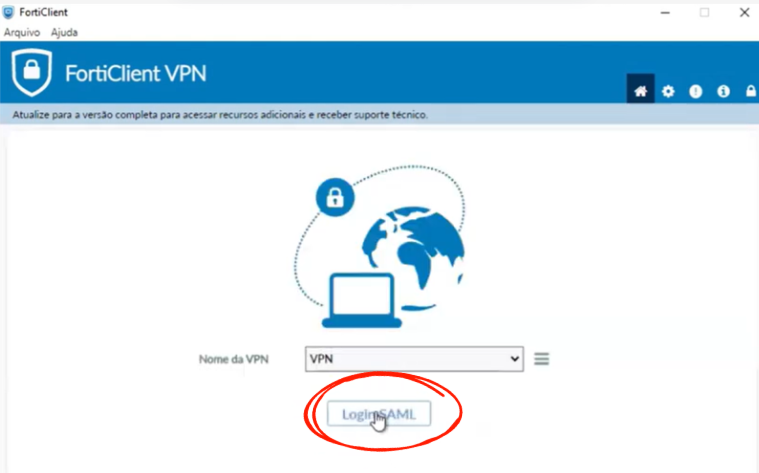
Task: Open the Ajuda menu
Action: (64, 32)
